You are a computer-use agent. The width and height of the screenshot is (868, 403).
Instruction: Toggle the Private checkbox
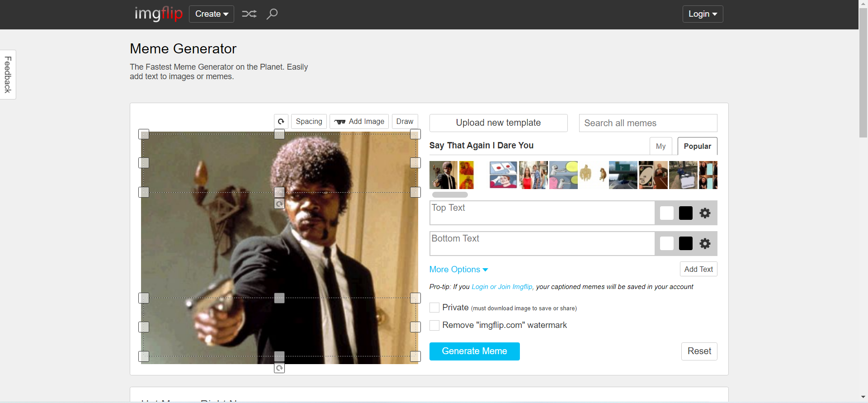[x=434, y=308]
